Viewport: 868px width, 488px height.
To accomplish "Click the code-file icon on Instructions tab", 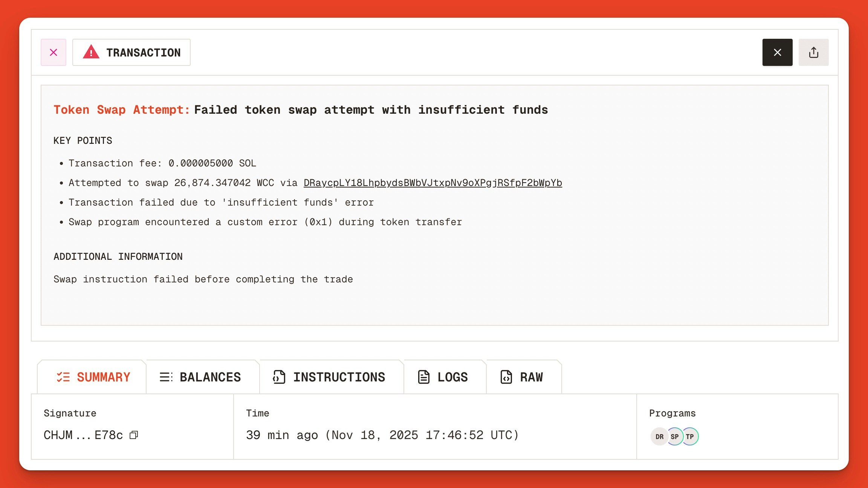I will [x=279, y=377].
